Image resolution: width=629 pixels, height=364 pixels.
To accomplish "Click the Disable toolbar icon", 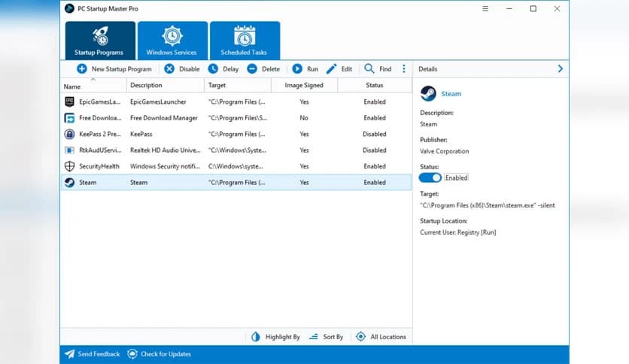I will click(x=169, y=68).
